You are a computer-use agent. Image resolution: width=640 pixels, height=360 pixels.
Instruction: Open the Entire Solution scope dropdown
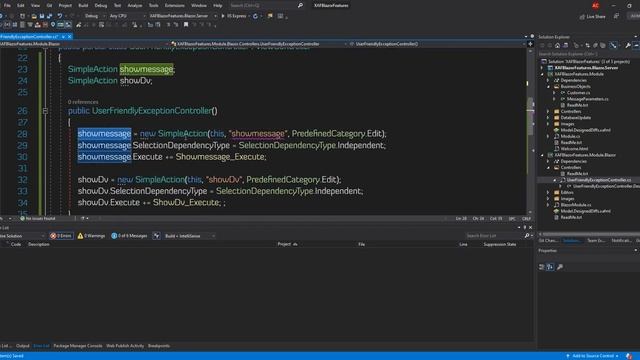click(21, 236)
